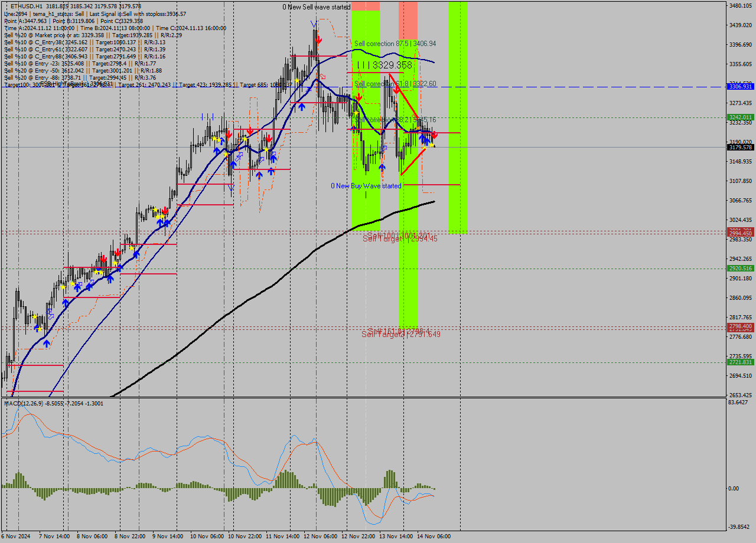Click the 2653.425 price scale value
Viewport: 756px width, 543px height.
pos(741,395)
